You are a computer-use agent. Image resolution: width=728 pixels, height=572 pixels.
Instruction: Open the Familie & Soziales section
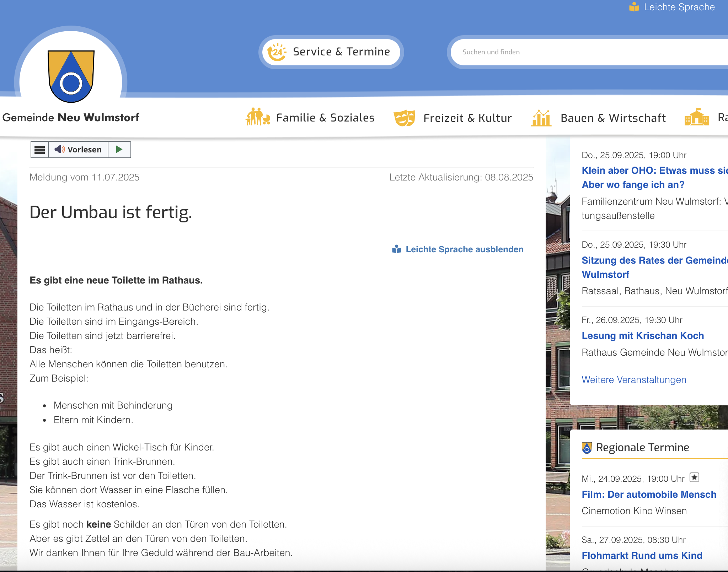coord(325,118)
